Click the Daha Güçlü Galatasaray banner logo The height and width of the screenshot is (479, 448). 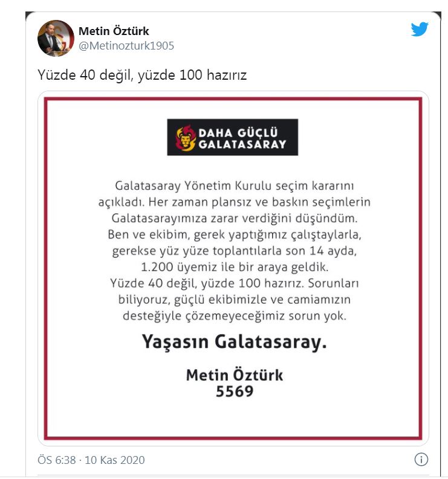point(232,137)
